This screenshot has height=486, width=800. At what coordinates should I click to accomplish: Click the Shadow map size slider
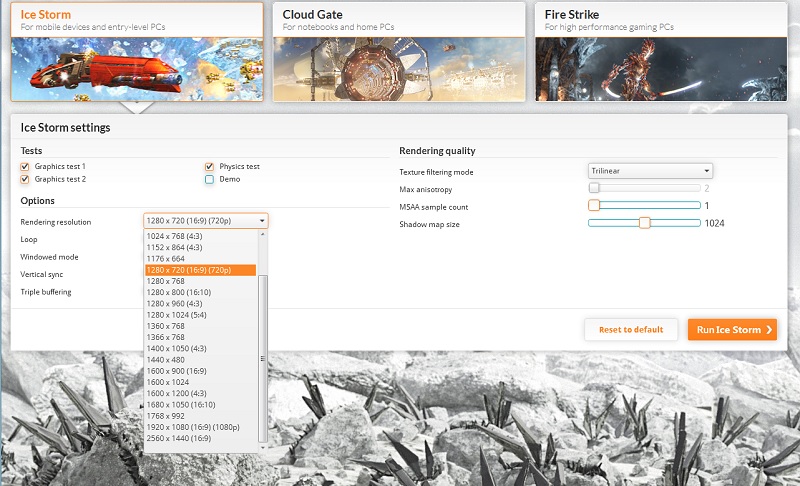click(644, 223)
